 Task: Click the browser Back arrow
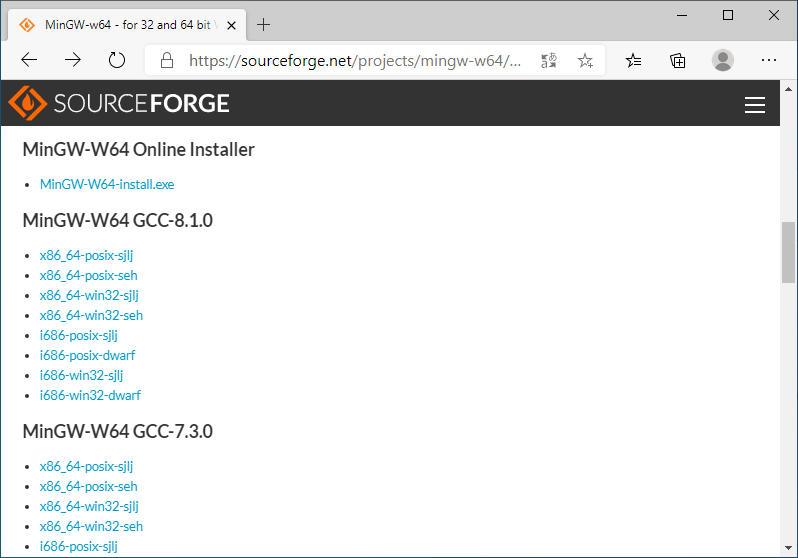click(29, 60)
